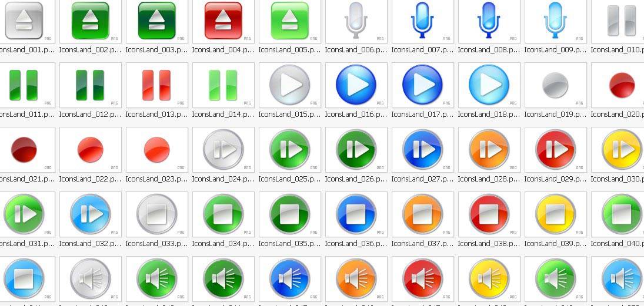
Task: Click the IconsLand_005 file name label
Action: click(289, 50)
